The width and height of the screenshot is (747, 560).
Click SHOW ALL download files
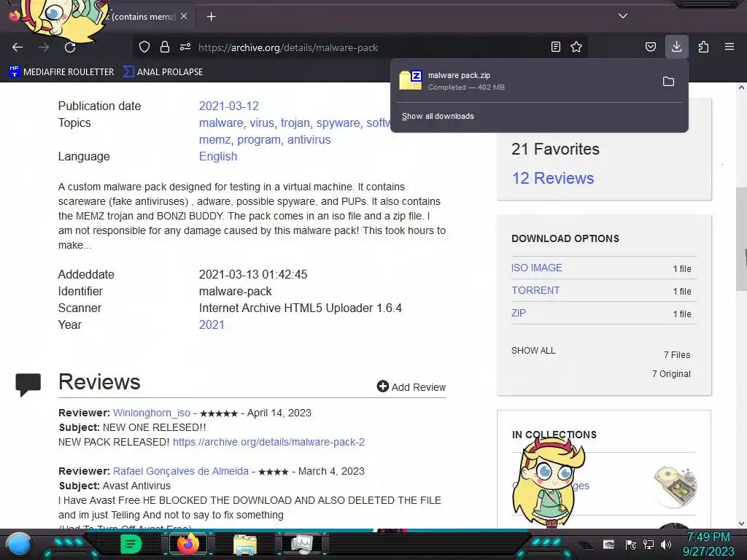point(533,351)
